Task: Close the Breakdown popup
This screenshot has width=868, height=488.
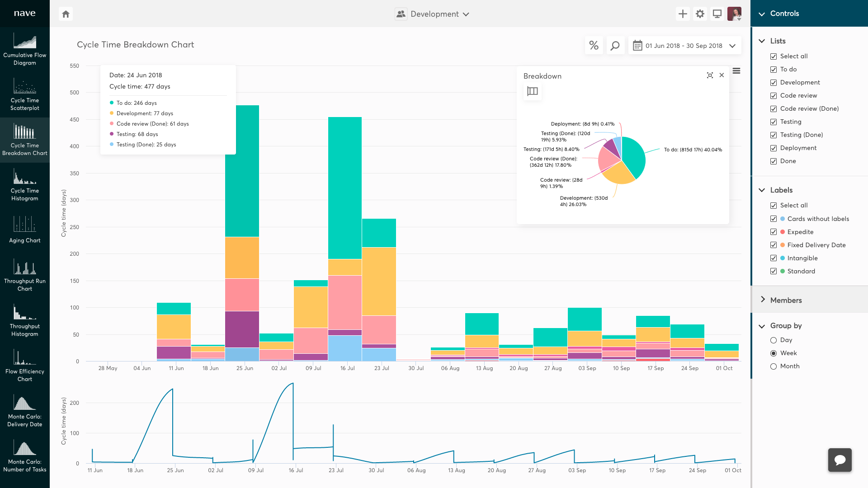Action: (x=722, y=75)
